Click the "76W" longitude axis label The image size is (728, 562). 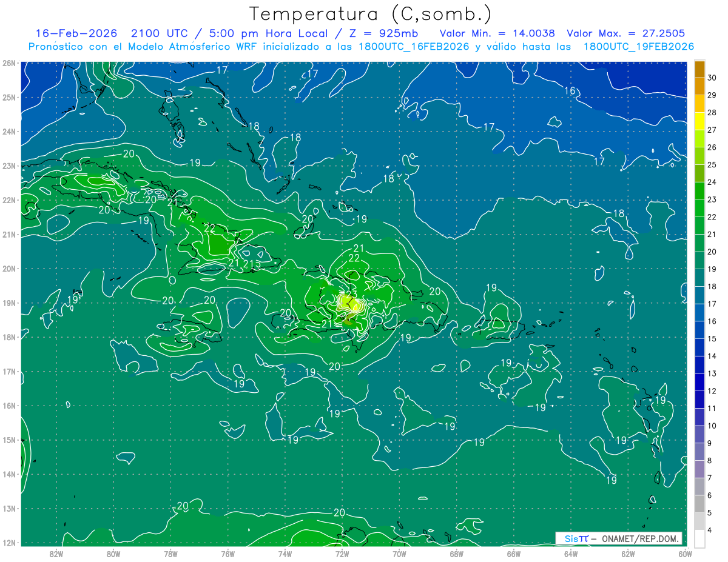tap(228, 554)
